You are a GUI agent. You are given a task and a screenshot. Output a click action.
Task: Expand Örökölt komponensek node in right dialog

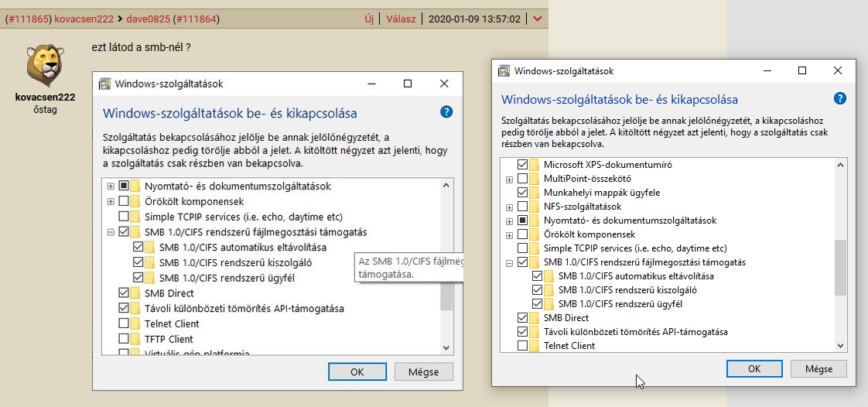[509, 234]
